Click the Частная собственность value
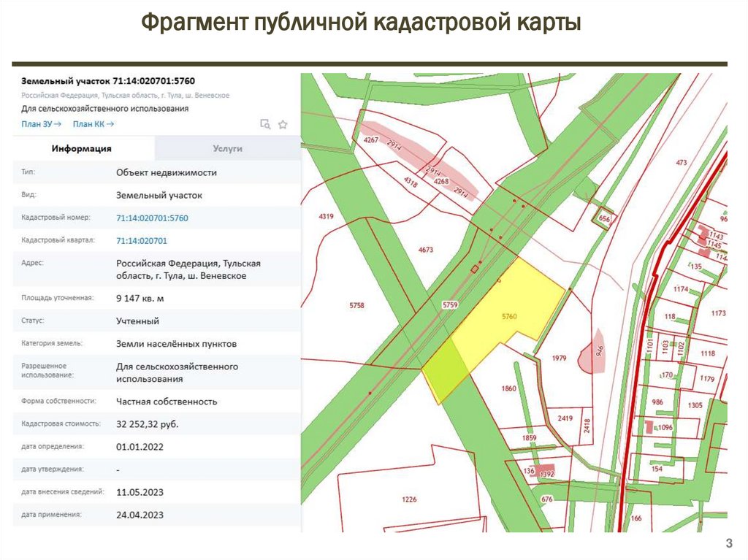This screenshot has width=748, height=560. (167, 402)
